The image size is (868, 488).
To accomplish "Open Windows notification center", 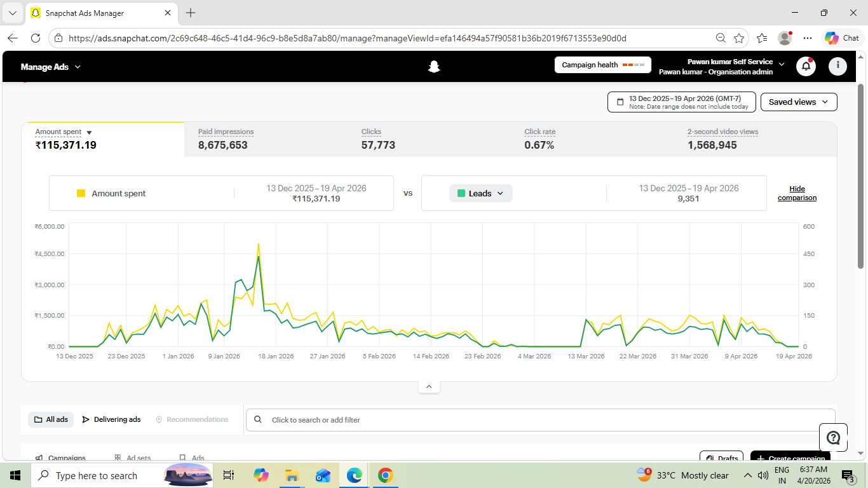I will point(848,475).
